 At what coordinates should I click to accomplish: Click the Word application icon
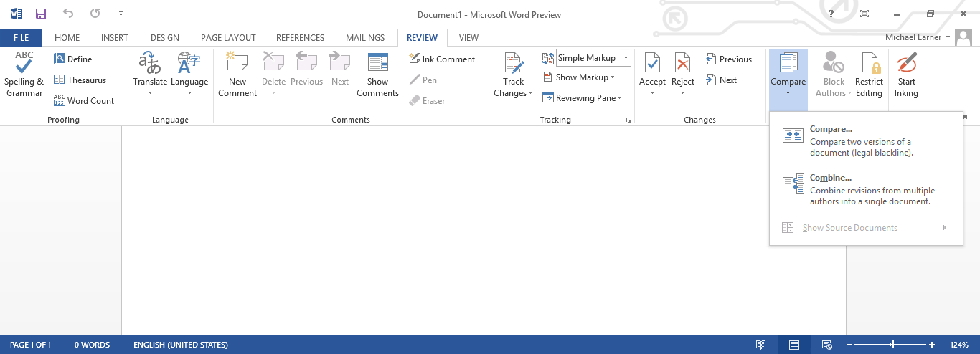(x=17, y=14)
